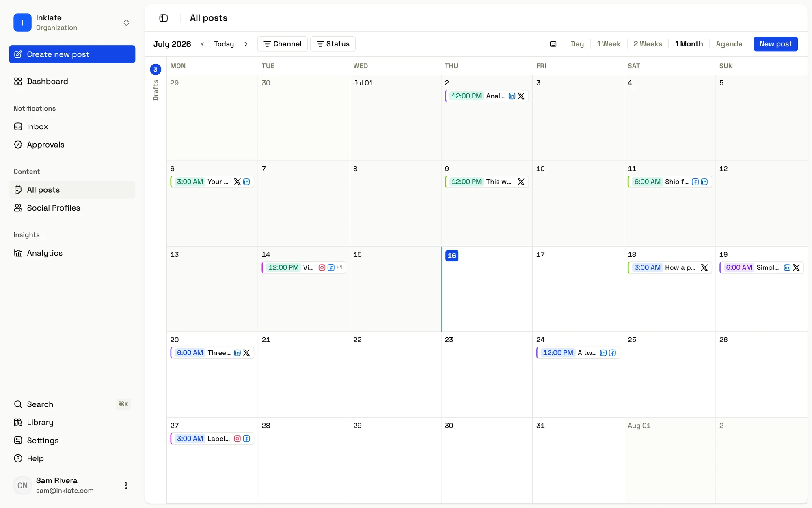Open Approvals page

pyautogui.click(x=72, y=145)
